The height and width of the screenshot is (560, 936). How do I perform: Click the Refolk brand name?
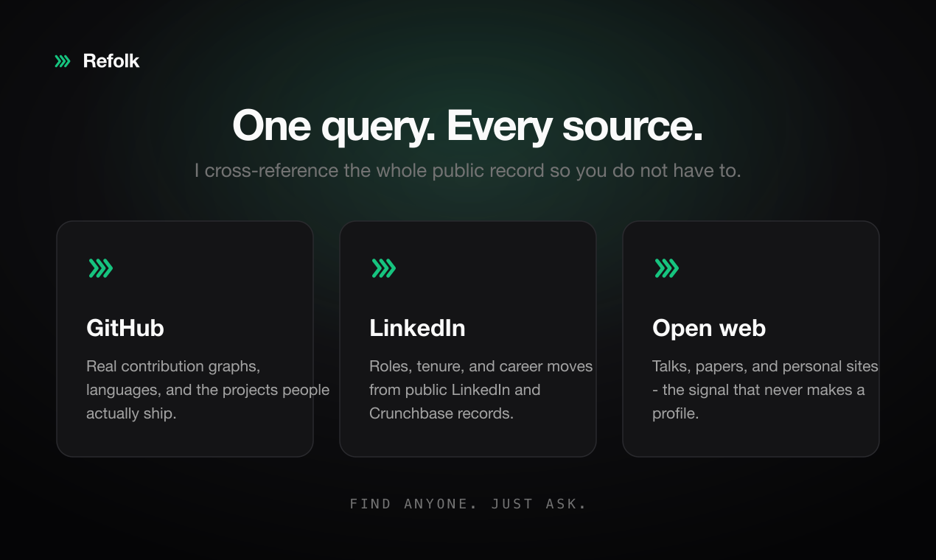tap(111, 61)
